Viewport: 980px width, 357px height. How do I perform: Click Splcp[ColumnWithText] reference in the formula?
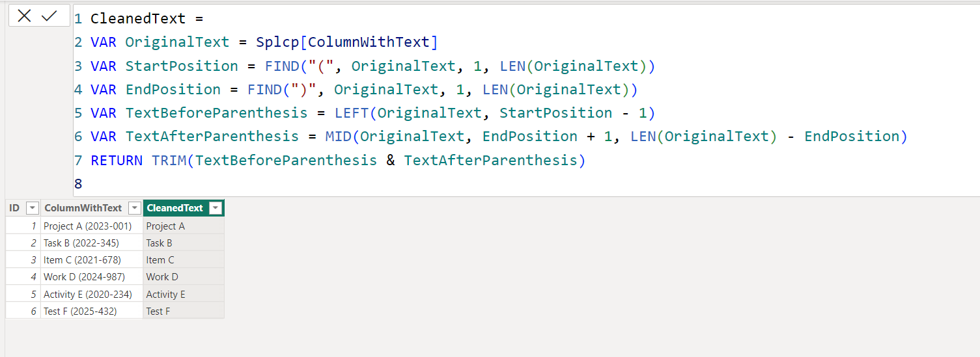pyautogui.click(x=347, y=42)
